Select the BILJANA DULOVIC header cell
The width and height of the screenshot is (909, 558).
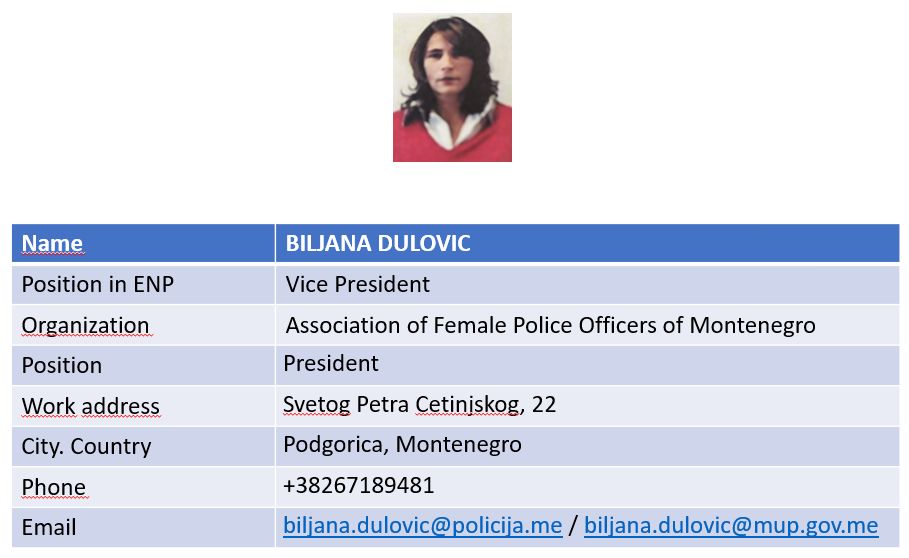point(588,243)
